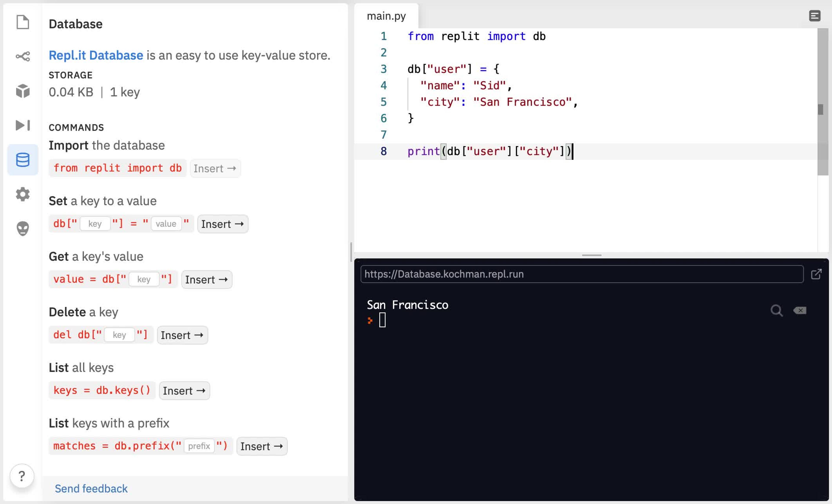The width and height of the screenshot is (832, 504).
Task: Select the Database sidebar icon
Action: (x=23, y=160)
